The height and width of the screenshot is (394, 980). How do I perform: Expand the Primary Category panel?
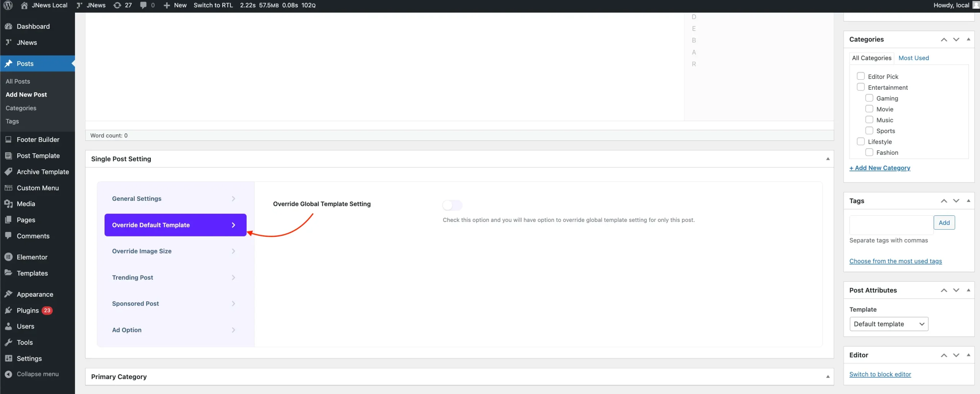point(828,377)
